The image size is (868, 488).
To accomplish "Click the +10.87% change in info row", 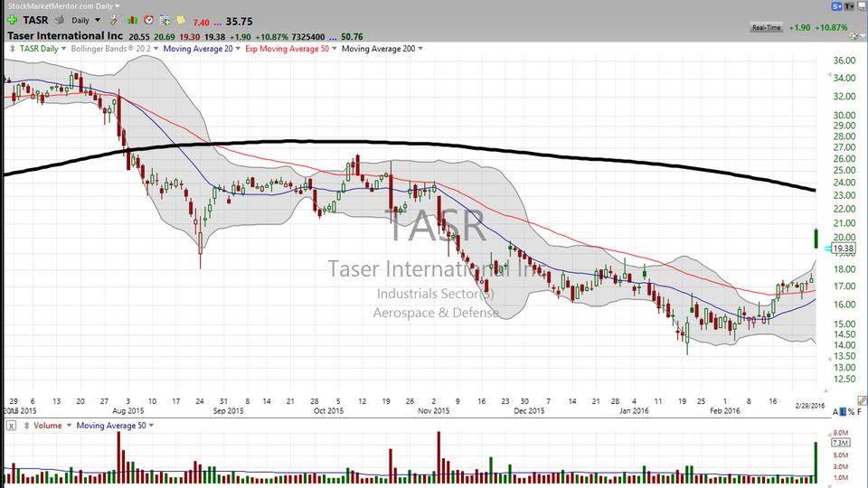I will click(271, 37).
